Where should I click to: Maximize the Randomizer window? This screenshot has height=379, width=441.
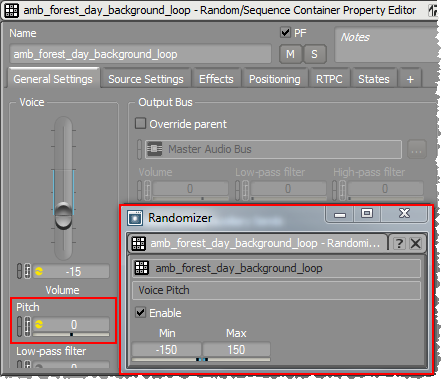(367, 214)
